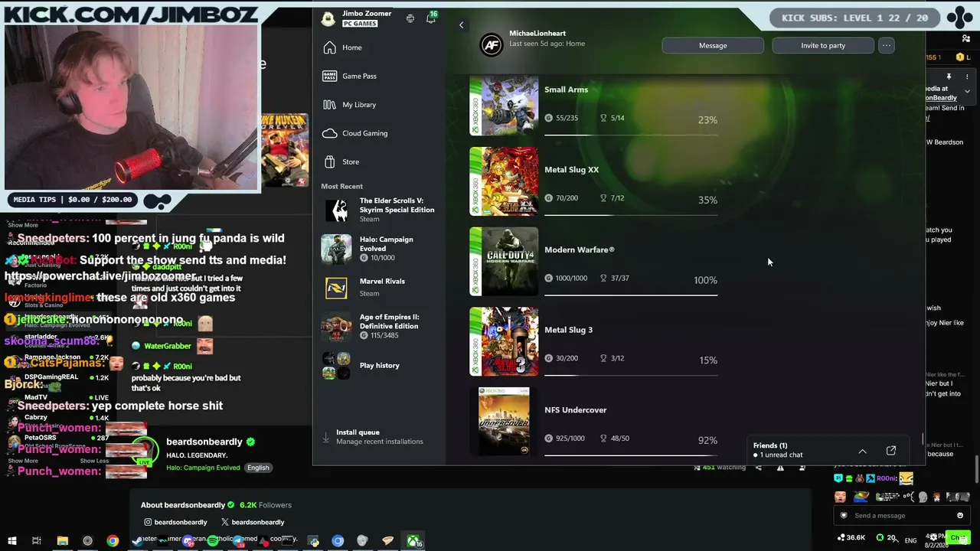Click the Halo: Campaign Evolved category link
This screenshot has height=551, width=980.
203,468
